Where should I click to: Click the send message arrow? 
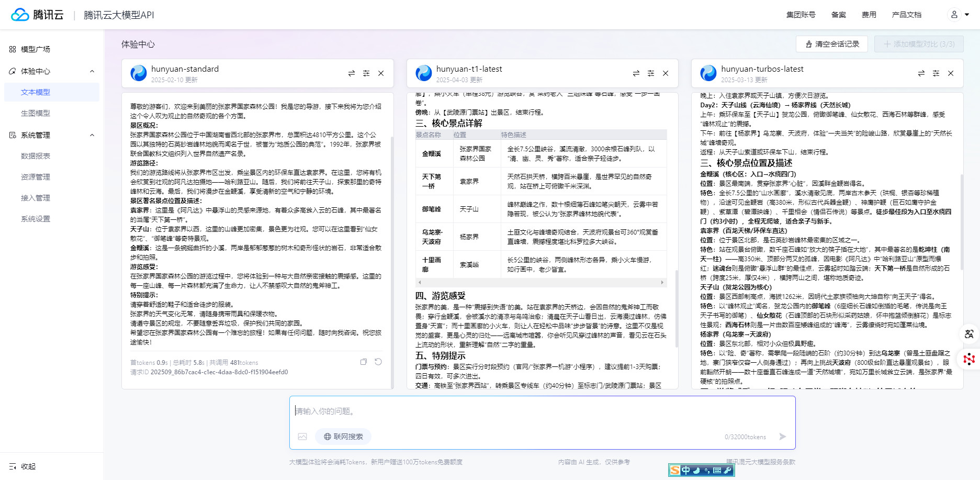(783, 437)
